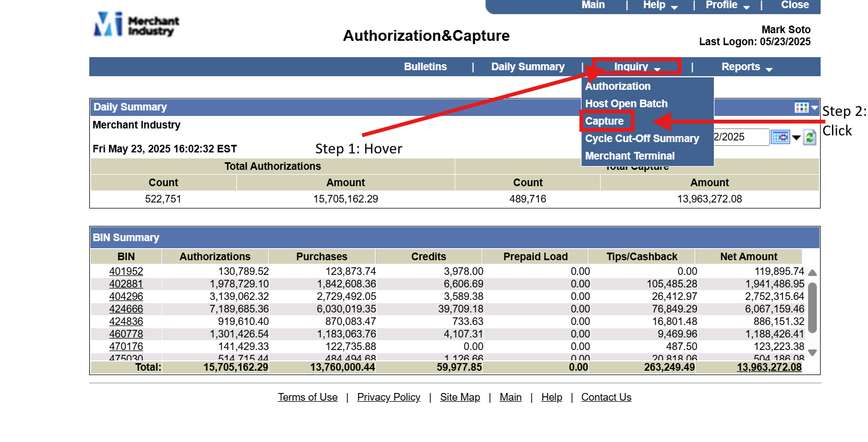Click the user name Mark Soto
The height and width of the screenshot is (442, 868).
(786, 29)
